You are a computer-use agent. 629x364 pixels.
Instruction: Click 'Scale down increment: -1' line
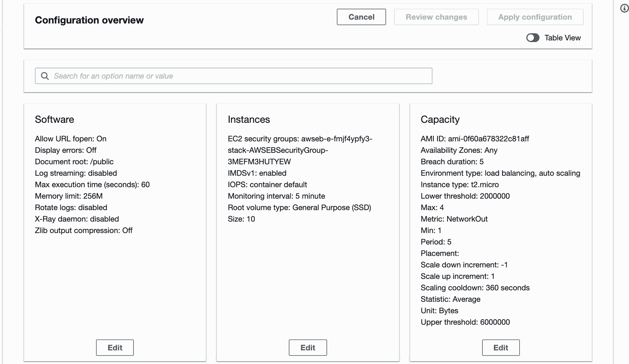tap(464, 265)
